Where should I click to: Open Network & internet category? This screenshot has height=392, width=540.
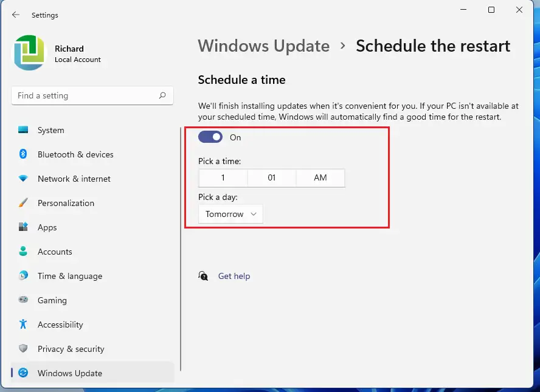(92, 179)
